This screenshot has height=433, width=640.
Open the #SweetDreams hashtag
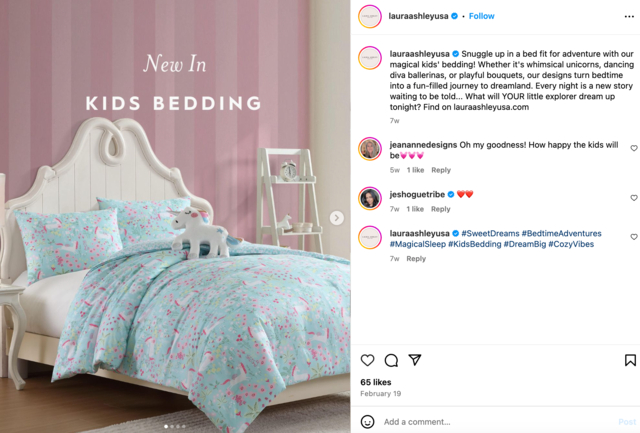[490, 233]
